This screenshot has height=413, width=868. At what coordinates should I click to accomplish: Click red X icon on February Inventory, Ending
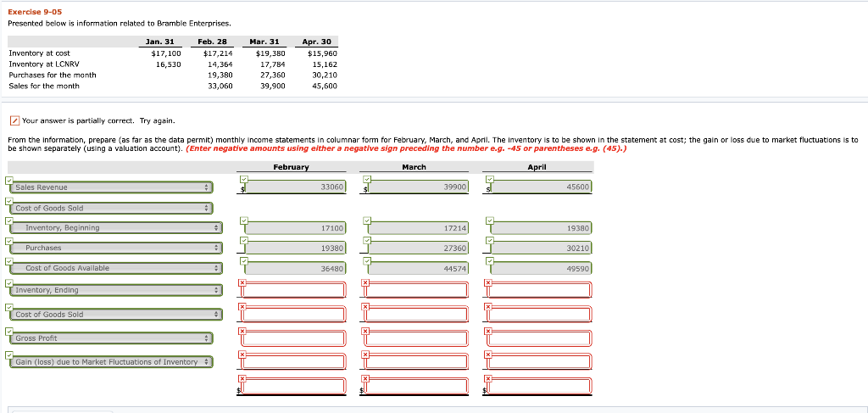tap(242, 283)
